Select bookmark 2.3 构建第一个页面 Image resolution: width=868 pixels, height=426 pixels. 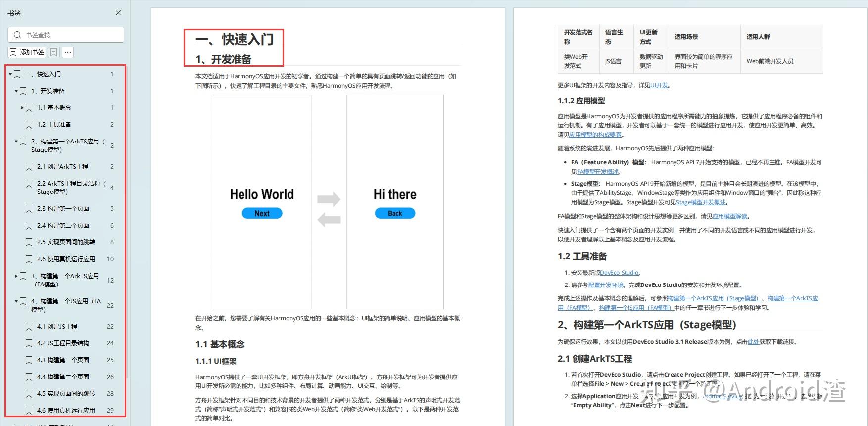coord(63,208)
